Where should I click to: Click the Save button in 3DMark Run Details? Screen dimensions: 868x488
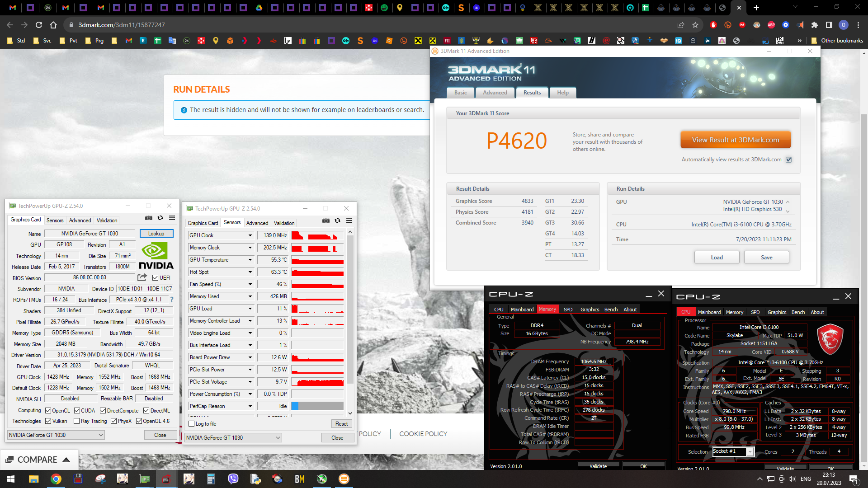(x=767, y=258)
